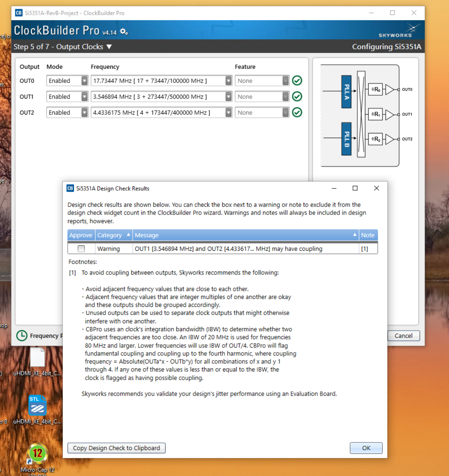Click the settings gears icon beside v4.14
449x476 pixels.
click(x=124, y=32)
